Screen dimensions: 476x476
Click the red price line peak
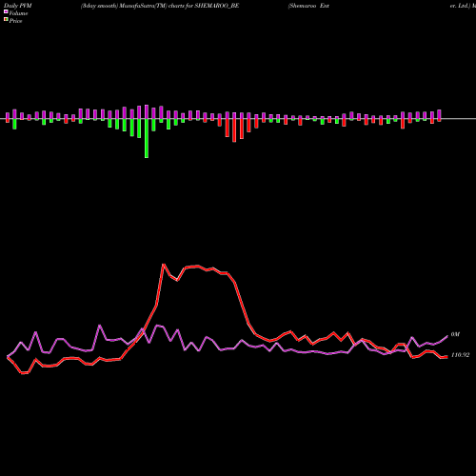(x=163, y=265)
